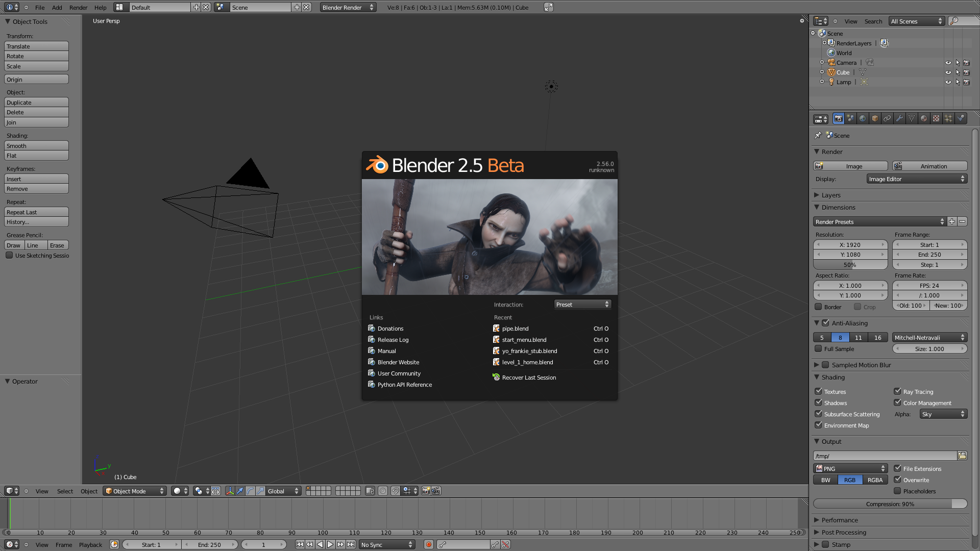Click the translate manipulator arrow icon

click(x=240, y=491)
